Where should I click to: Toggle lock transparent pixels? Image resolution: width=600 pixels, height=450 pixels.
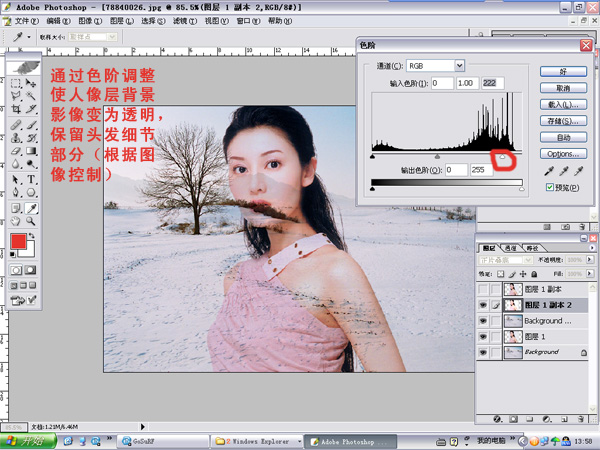(501, 274)
